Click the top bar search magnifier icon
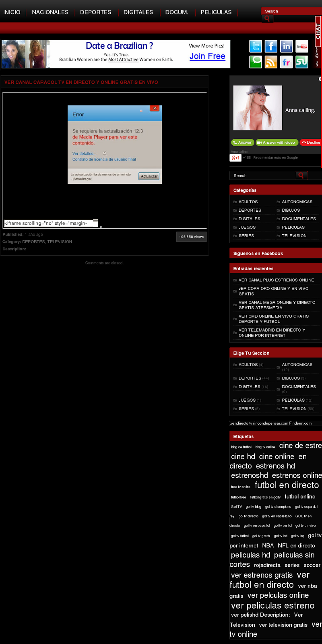Screen dimensions: 322x644 (268, 19)
